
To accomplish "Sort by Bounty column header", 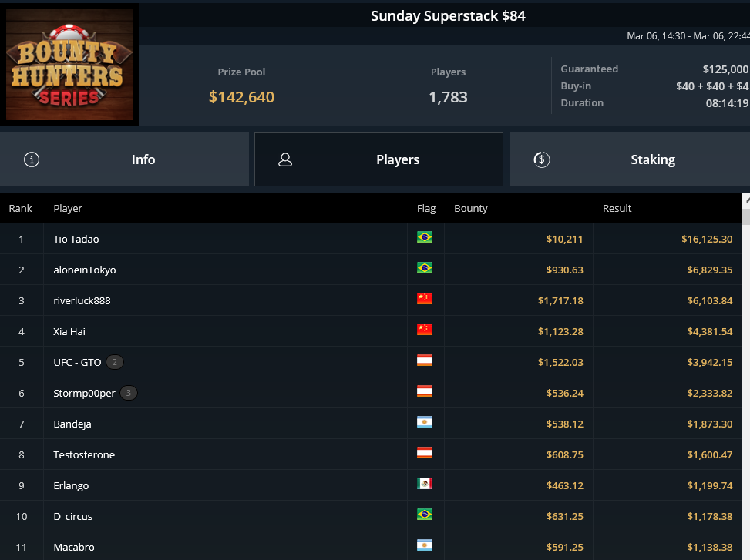I will (470, 208).
